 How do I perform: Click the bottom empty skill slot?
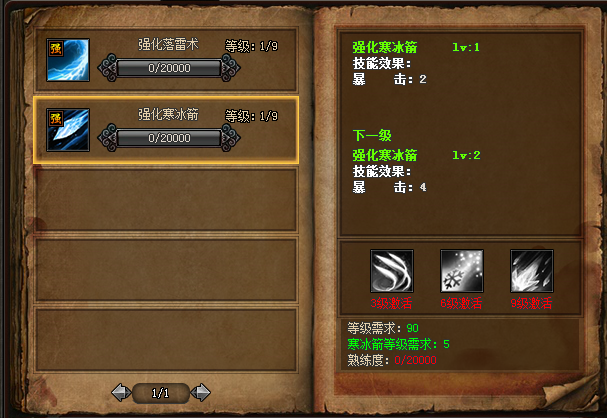coord(166,339)
